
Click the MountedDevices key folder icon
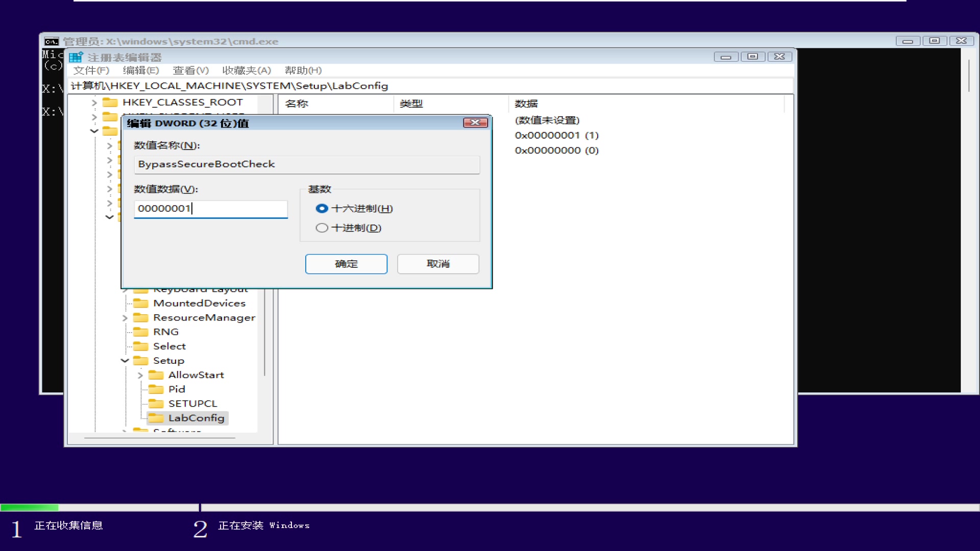click(141, 303)
